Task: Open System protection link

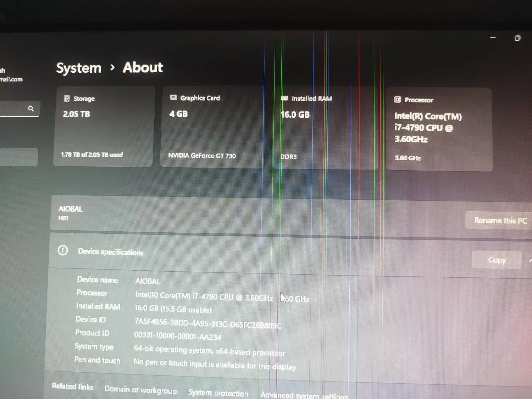Action: [218, 393]
